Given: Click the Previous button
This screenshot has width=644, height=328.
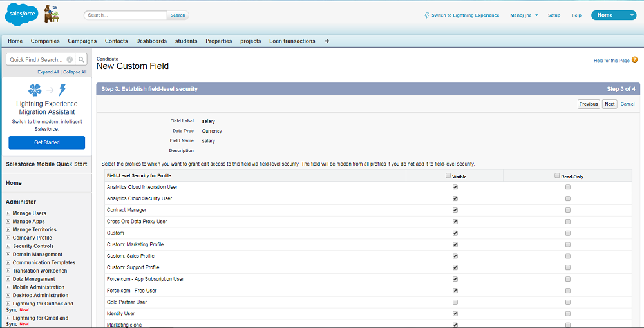Looking at the screenshot, I should pos(589,104).
